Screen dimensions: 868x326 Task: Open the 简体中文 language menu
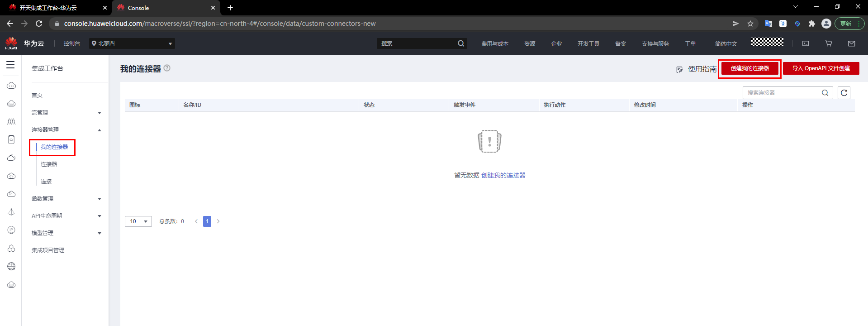click(726, 44)
